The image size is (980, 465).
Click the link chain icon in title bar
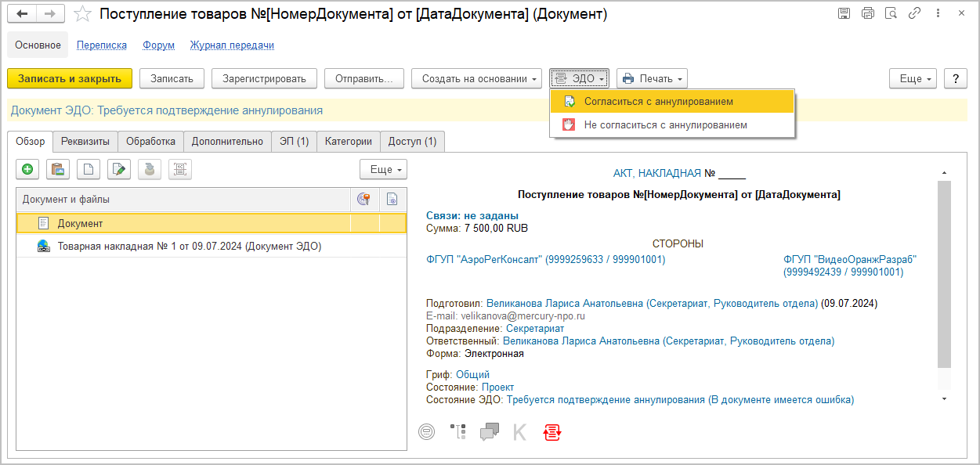912,14
